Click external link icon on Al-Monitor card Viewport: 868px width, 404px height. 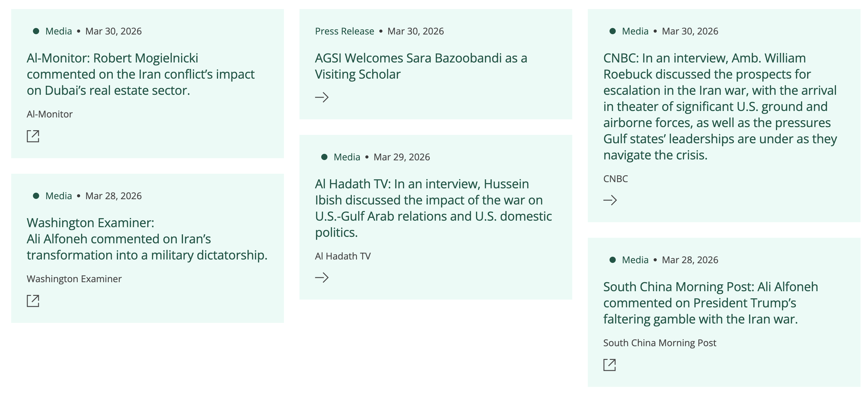(x=33, y=136)
